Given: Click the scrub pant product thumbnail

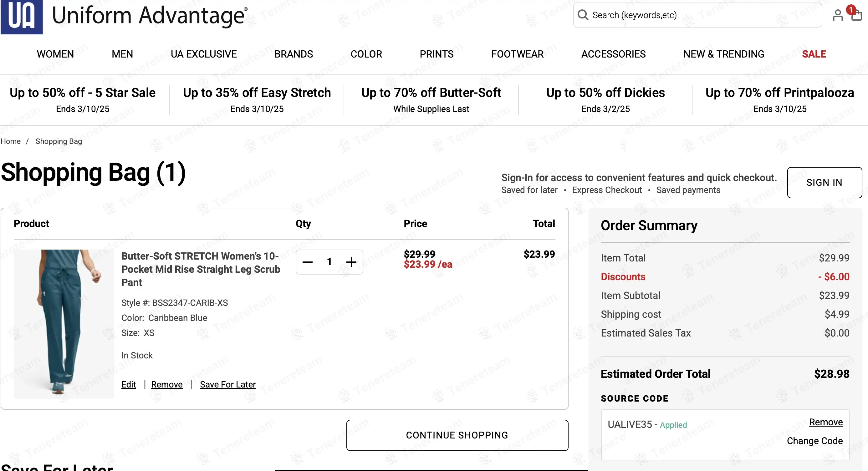Looking at the screenshot, I should (x=64, y=324).
